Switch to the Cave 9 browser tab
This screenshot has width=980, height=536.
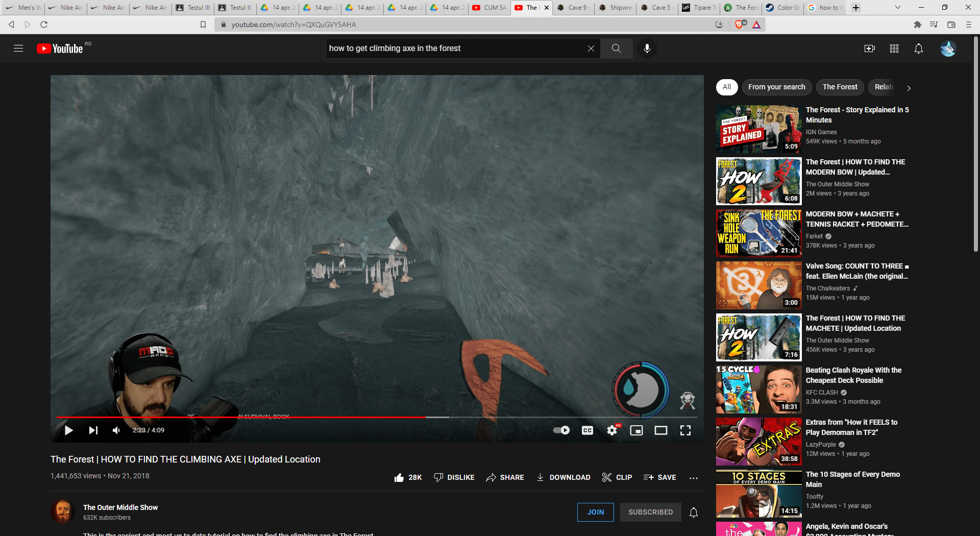coord(573,8)
